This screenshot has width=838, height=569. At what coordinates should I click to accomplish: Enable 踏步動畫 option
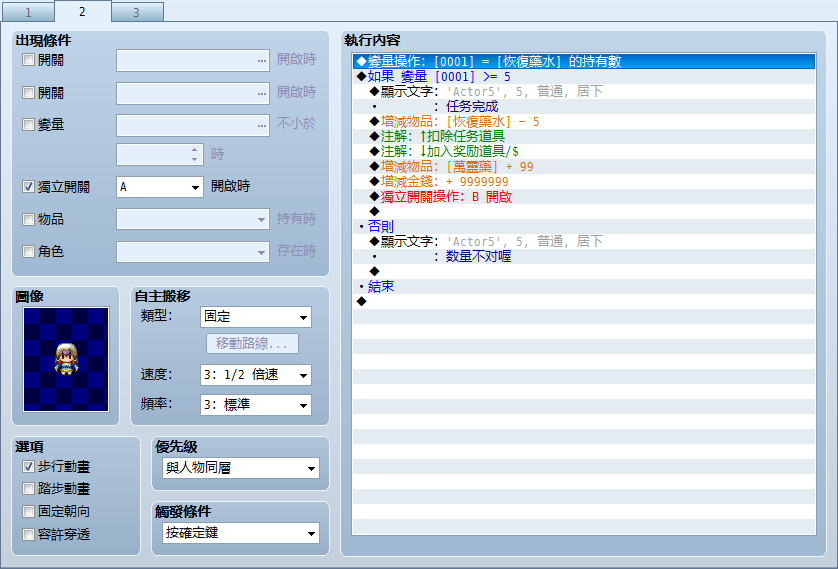28,488
